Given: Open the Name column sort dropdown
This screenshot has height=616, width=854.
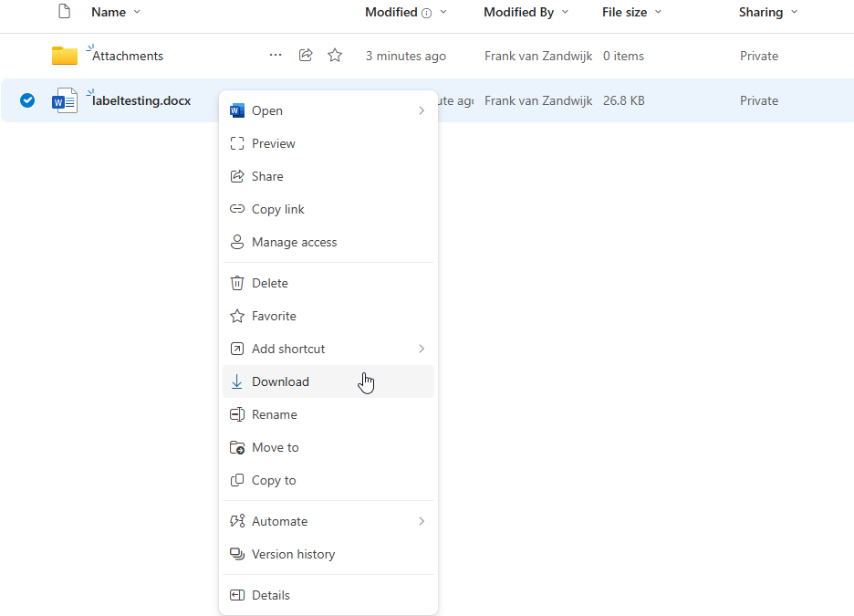Looking at the screenshot, I should tap(137, 12).
